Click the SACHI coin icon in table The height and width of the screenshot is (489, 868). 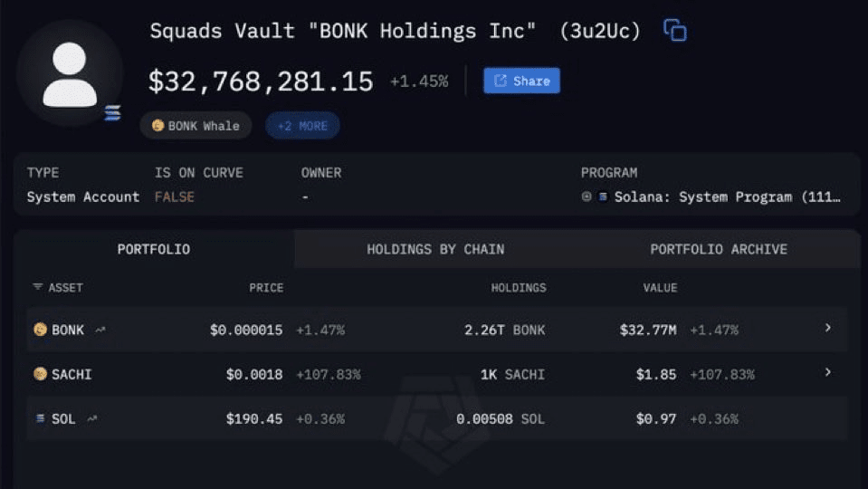click(40, 374)
